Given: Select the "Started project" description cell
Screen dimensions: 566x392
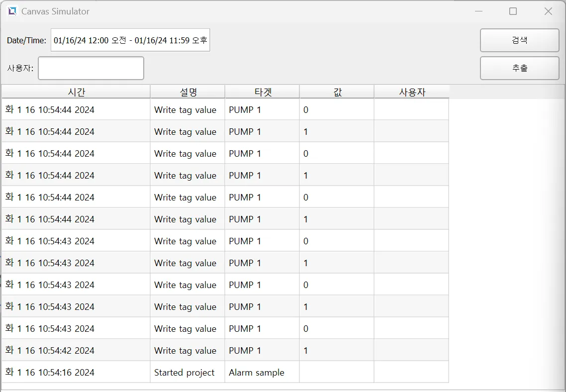Looking at the screenshot, I should 185,373.
